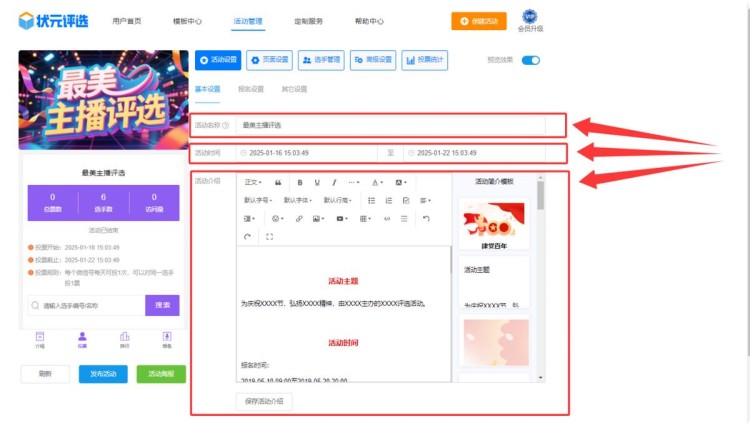Toggle bold formatting in the editor
The height and width of the screenshot is (426, 750).
click(x=301, y=183)
